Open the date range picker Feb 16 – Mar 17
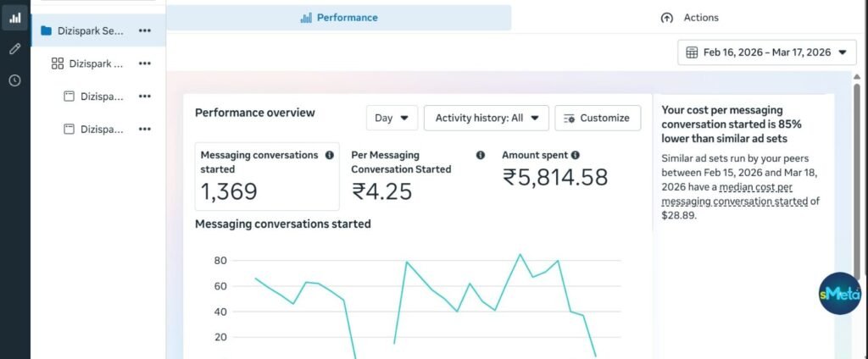 [766, 52]
